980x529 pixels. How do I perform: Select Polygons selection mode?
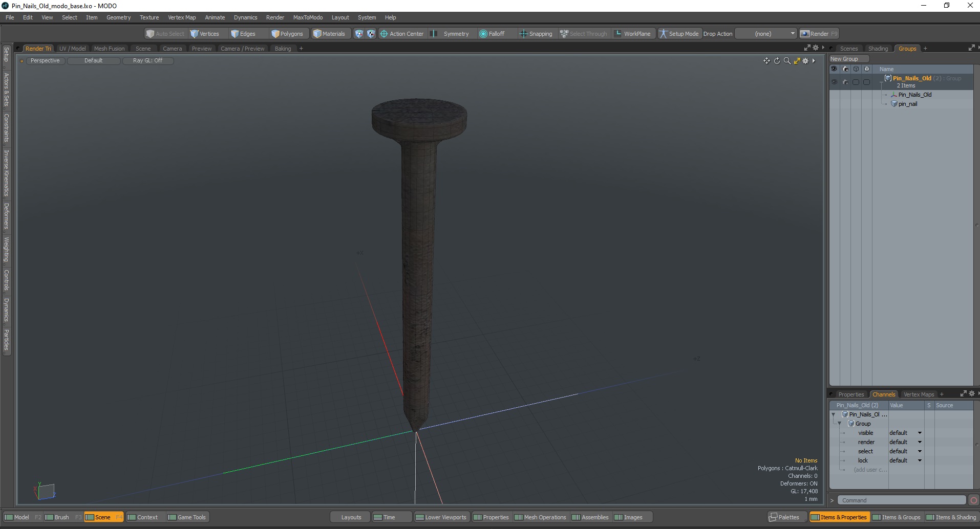[288, 34]
